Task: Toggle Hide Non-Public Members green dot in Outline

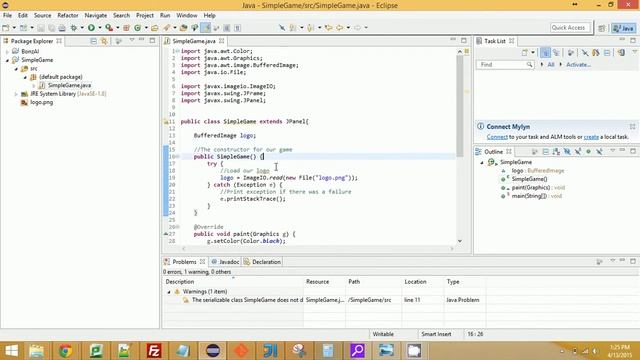Action: point(588,151)
